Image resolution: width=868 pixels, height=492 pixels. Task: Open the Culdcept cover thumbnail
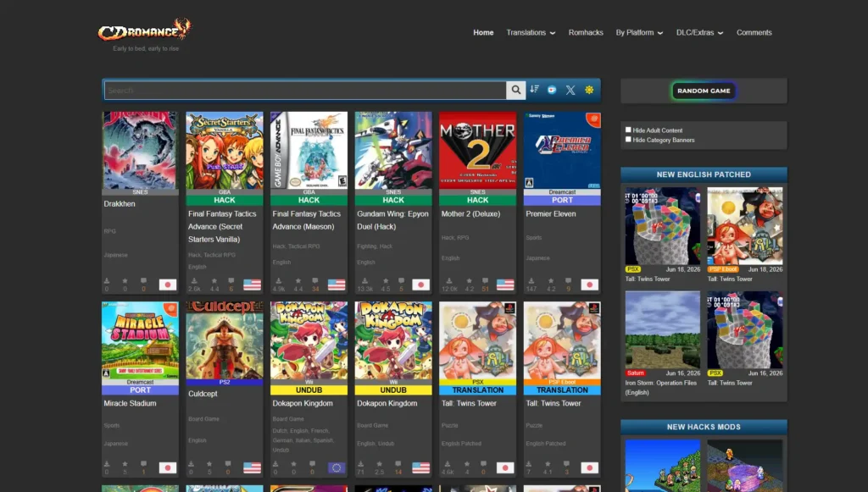(x=225, y=340)
